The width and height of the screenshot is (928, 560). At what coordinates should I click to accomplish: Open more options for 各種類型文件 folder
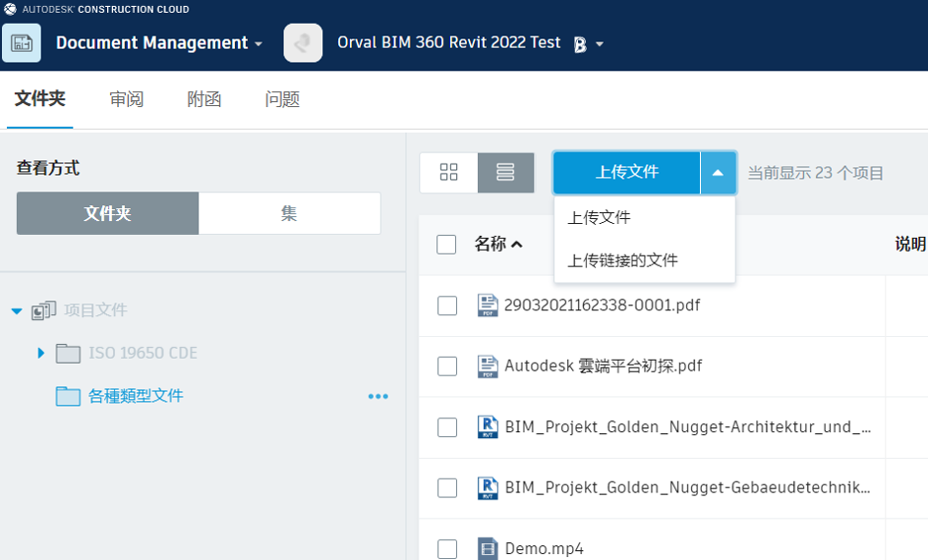coord(378,396)
